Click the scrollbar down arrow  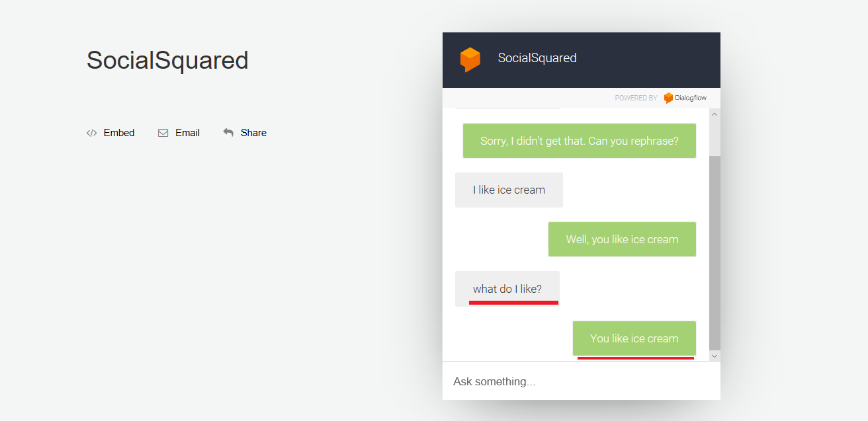715,356
